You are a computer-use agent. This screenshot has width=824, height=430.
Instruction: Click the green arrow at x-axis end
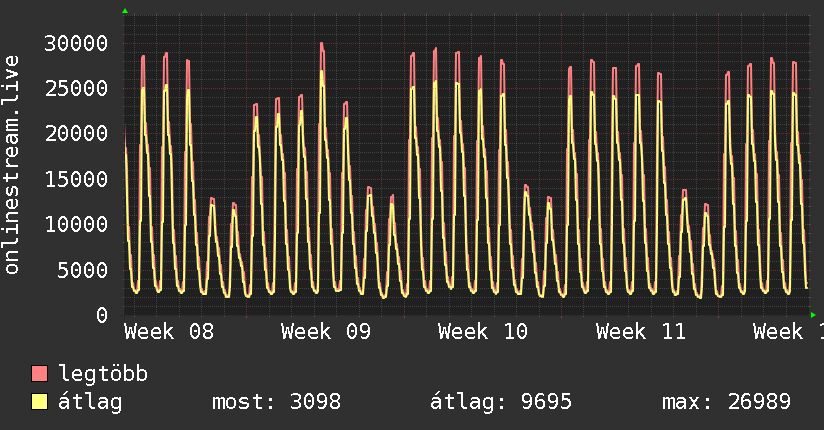(x=813, y=315)
